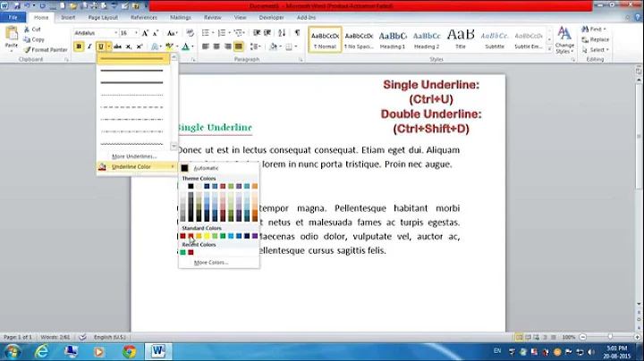Expand the Bullets dropdown arrow
Image resolution: width=644 pixels, height=361 pixels.
(x=213, y=33)
